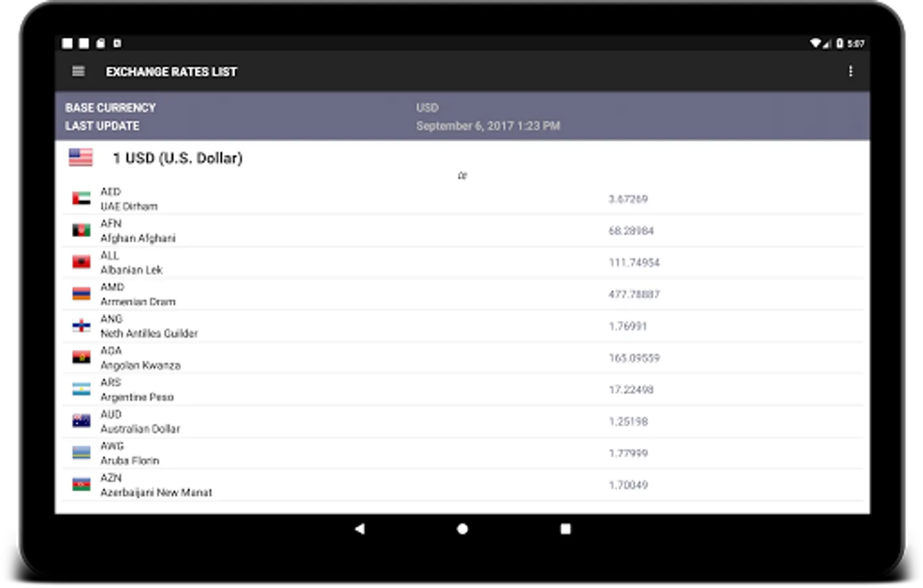
Task: Click the 1.25198 exchange rate value
Action: [628, 421]
